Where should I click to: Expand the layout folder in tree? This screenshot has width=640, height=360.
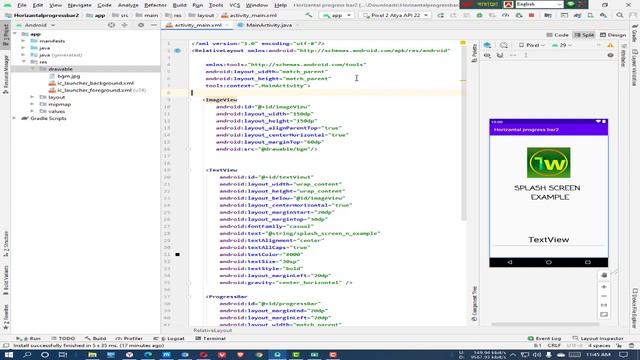(33, 97)
